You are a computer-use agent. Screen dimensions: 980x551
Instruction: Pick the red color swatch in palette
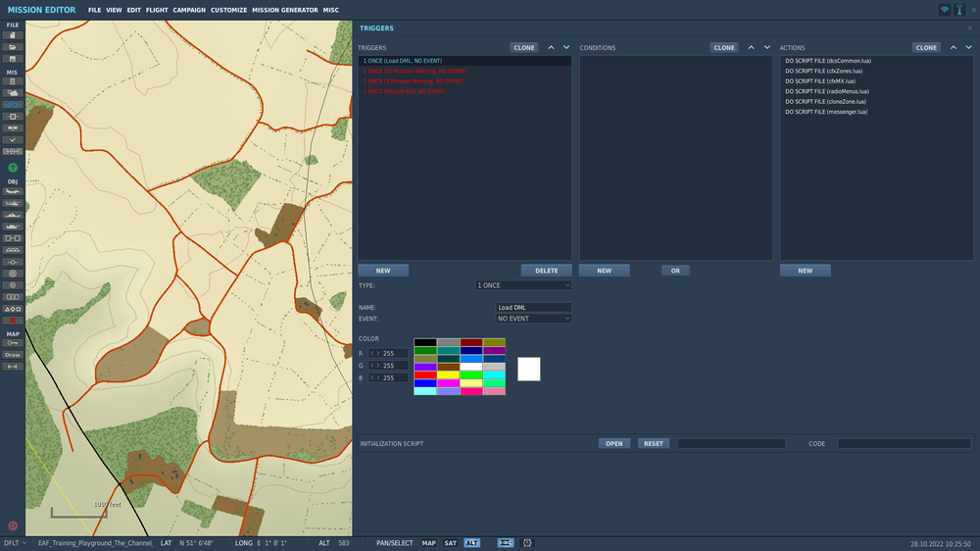tap(424, 375)
